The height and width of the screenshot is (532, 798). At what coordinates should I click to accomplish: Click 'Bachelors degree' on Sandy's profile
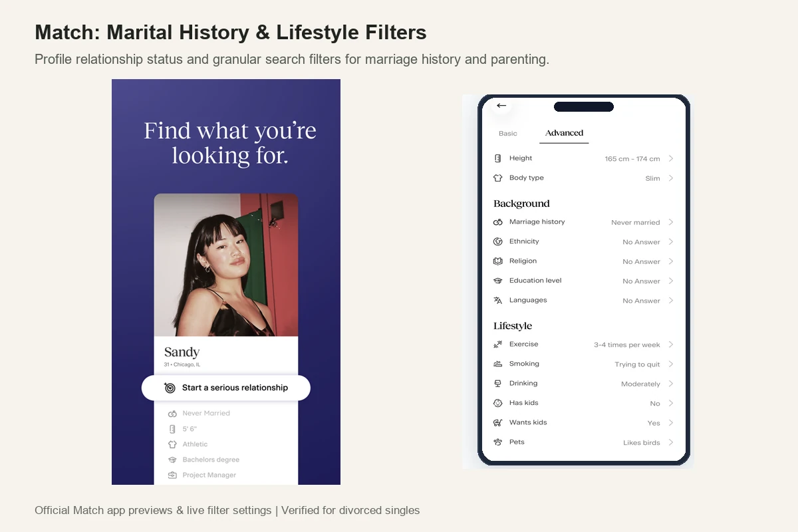click(x=211, y=460)
